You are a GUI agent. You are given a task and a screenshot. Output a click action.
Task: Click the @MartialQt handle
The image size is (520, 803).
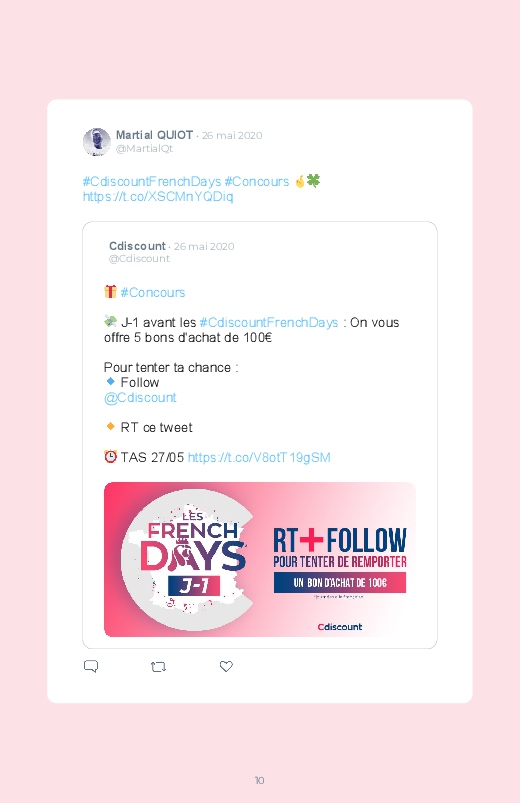coord(144,149)
